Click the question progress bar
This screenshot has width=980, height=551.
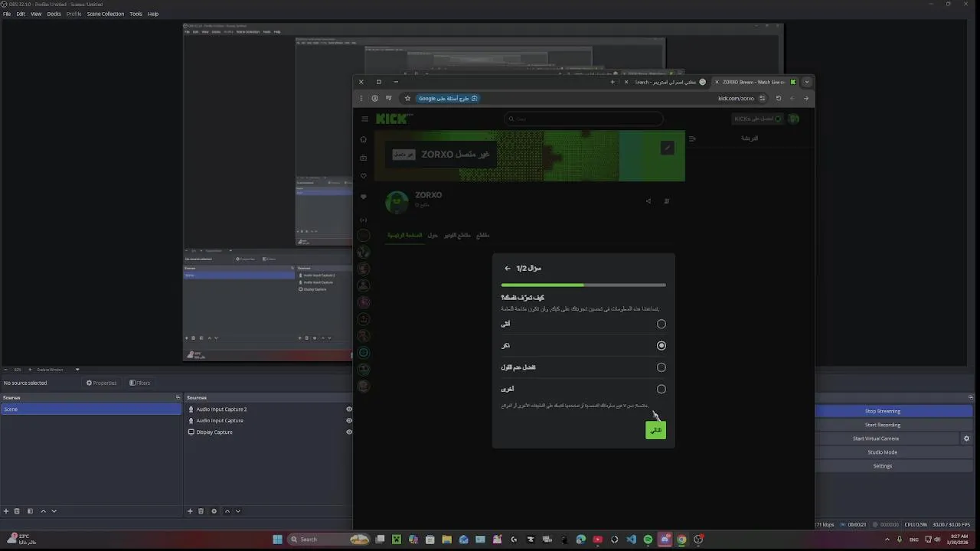point(583,285)
